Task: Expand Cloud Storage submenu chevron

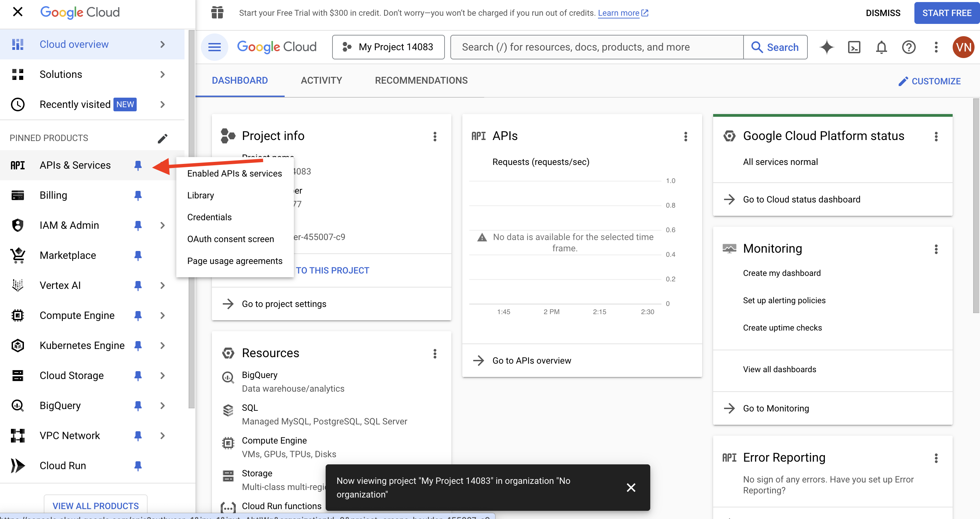Action: tap(162, 376)
